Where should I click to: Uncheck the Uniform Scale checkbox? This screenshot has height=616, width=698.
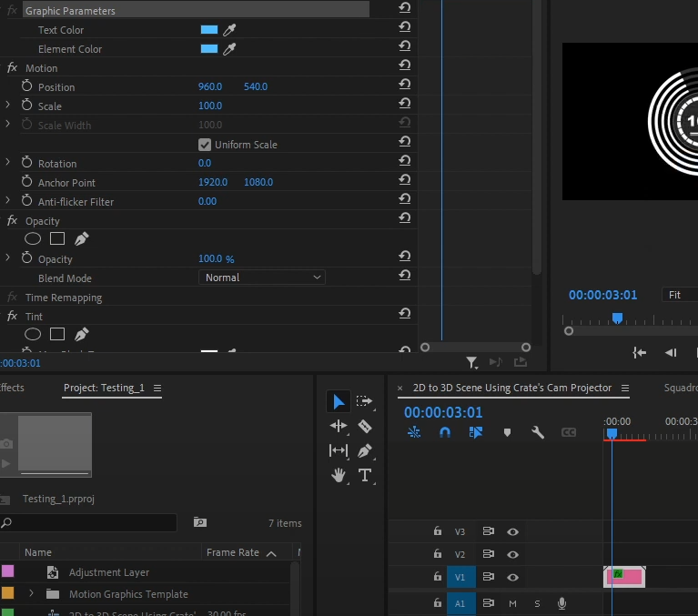pyautogui.click(x=205, y=145)
